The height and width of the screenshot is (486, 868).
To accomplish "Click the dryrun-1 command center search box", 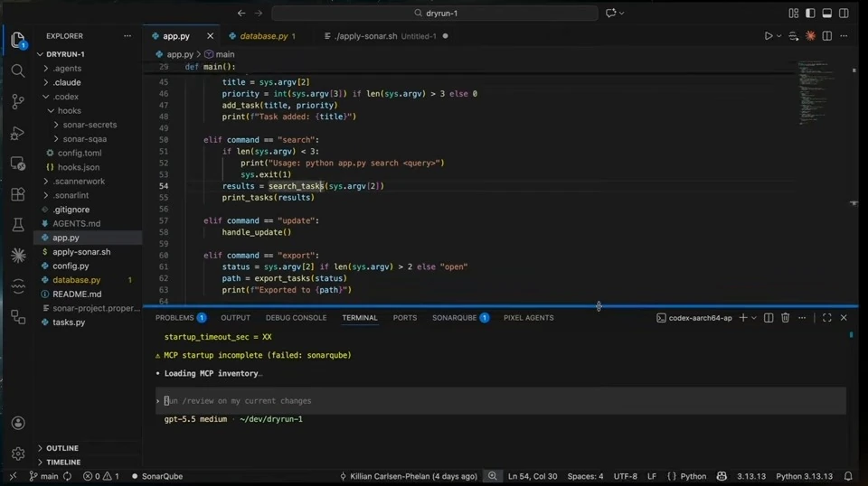I will pos(435,13).
